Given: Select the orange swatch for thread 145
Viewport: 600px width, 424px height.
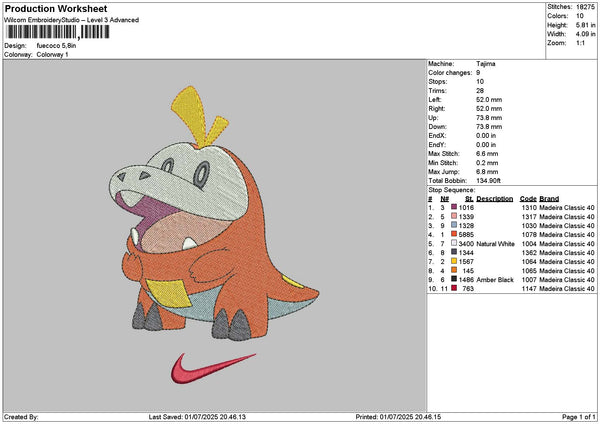Looking at the screenshot, I should pyautogui.click(x=454, y=270).
